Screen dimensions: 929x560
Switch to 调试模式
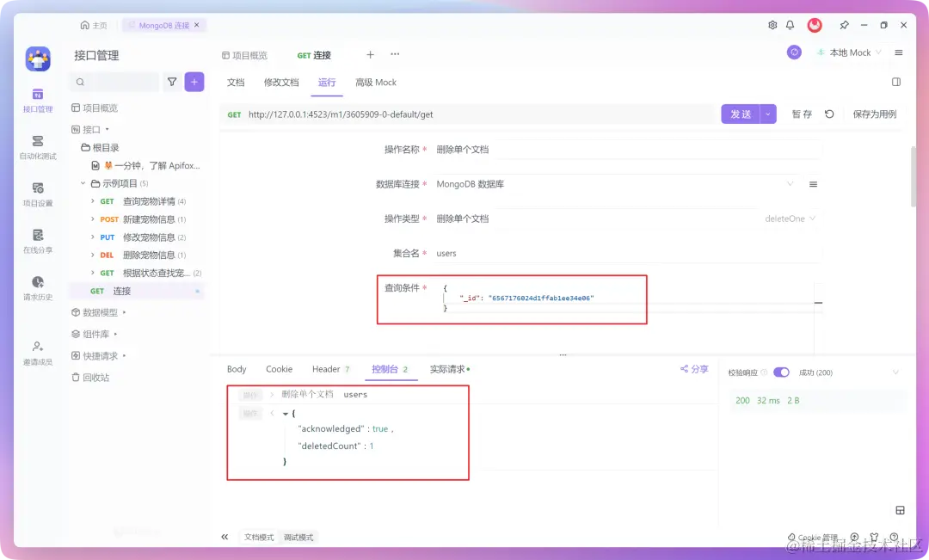click(x=298, y=537)
